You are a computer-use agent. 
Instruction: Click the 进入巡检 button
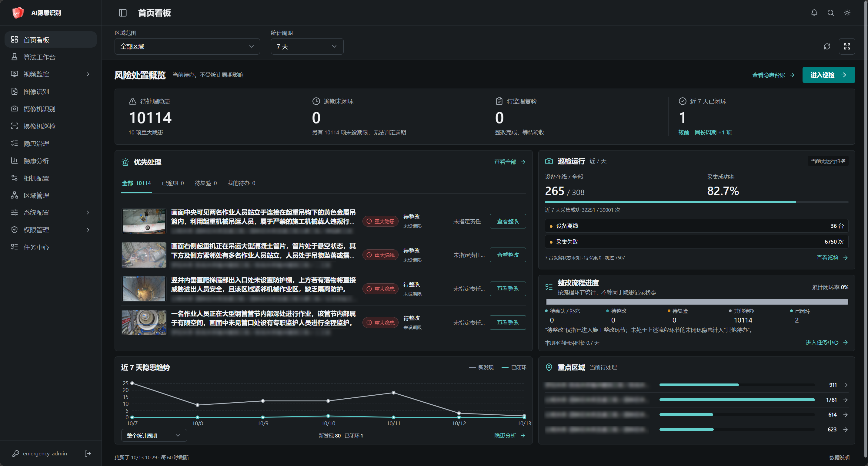pyautogui.click(x=828, y=75)
